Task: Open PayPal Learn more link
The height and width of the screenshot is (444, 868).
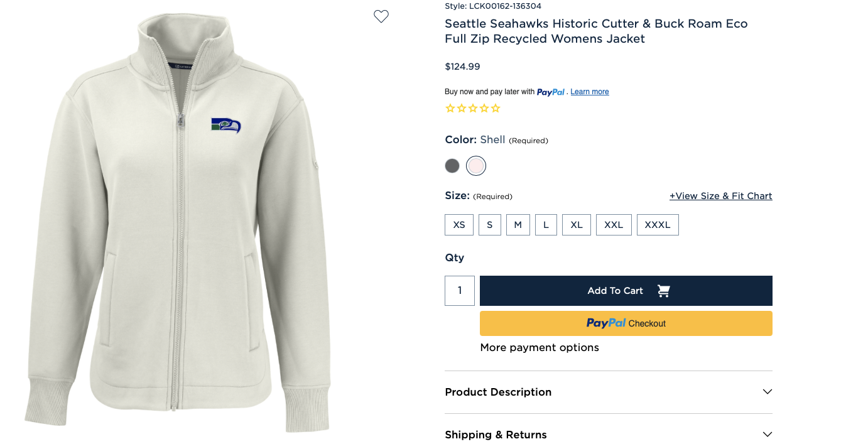Action: (590, 92)
